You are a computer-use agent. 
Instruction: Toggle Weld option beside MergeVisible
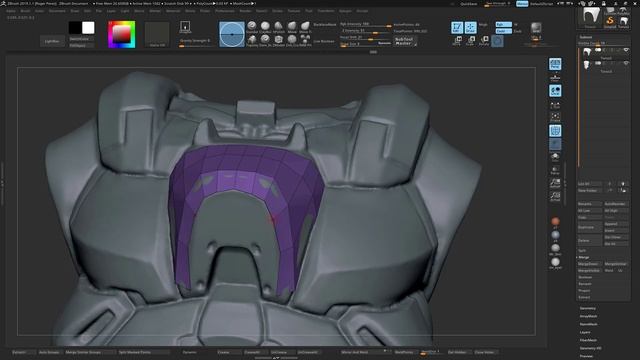(609, 270)
